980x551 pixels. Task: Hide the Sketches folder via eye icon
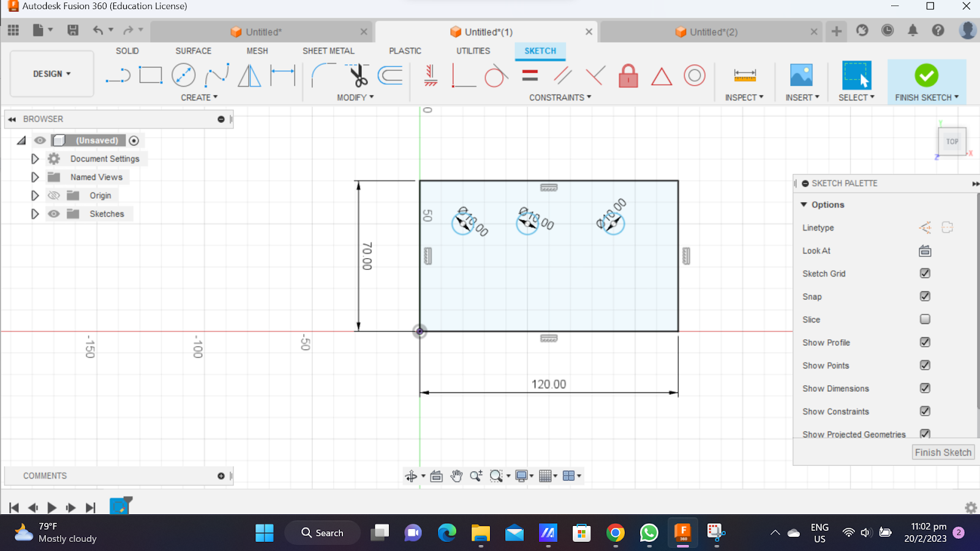[x=54, y=214]
